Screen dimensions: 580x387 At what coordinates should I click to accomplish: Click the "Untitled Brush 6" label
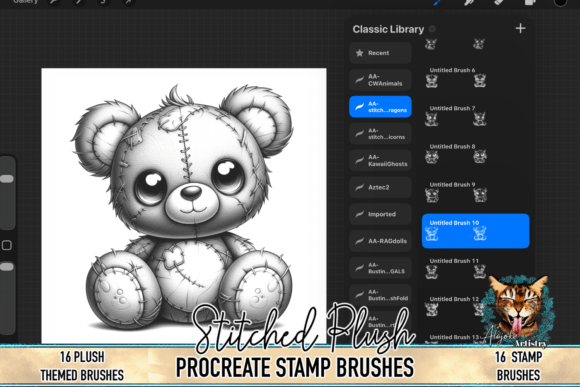452,70
